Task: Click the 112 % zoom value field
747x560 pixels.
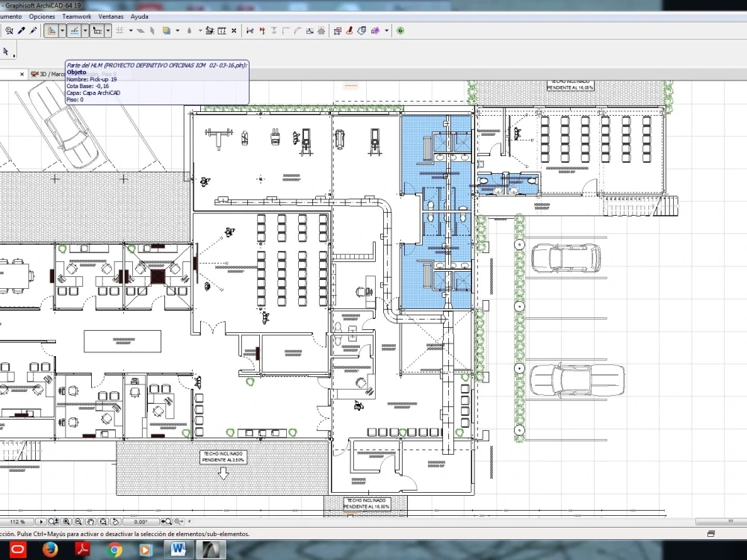Action: coord(17,522)
